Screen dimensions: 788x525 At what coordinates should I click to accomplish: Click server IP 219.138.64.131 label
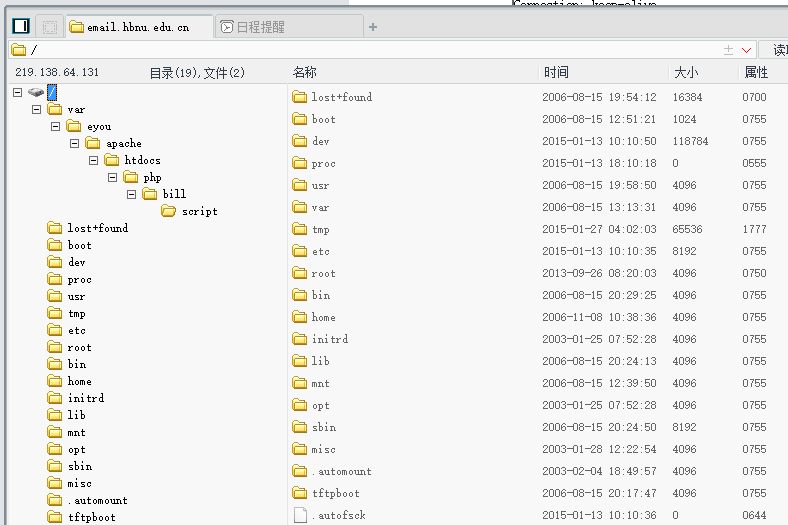tap(57, 72)
